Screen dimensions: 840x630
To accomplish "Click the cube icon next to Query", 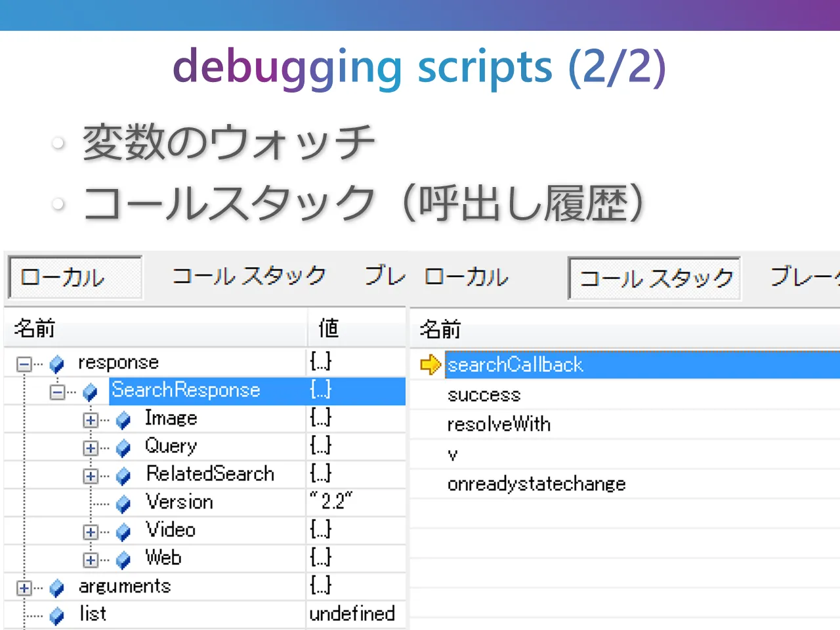I will [123, 448].
